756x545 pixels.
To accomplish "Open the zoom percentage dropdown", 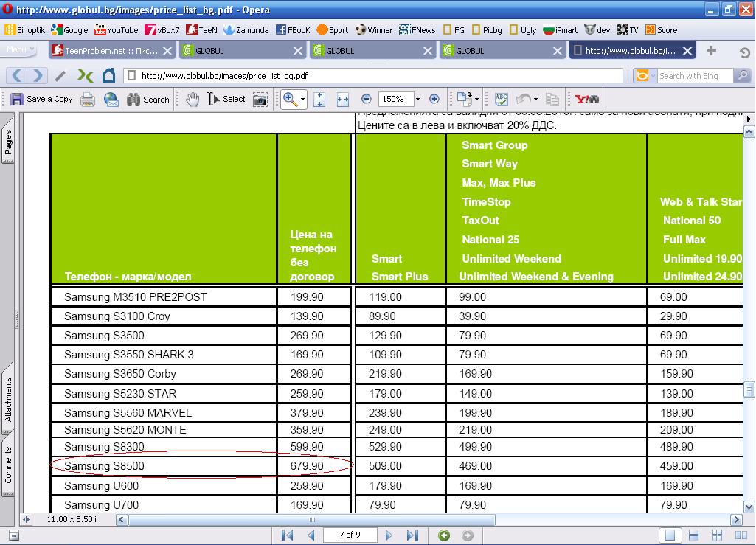I will [417, 99].
